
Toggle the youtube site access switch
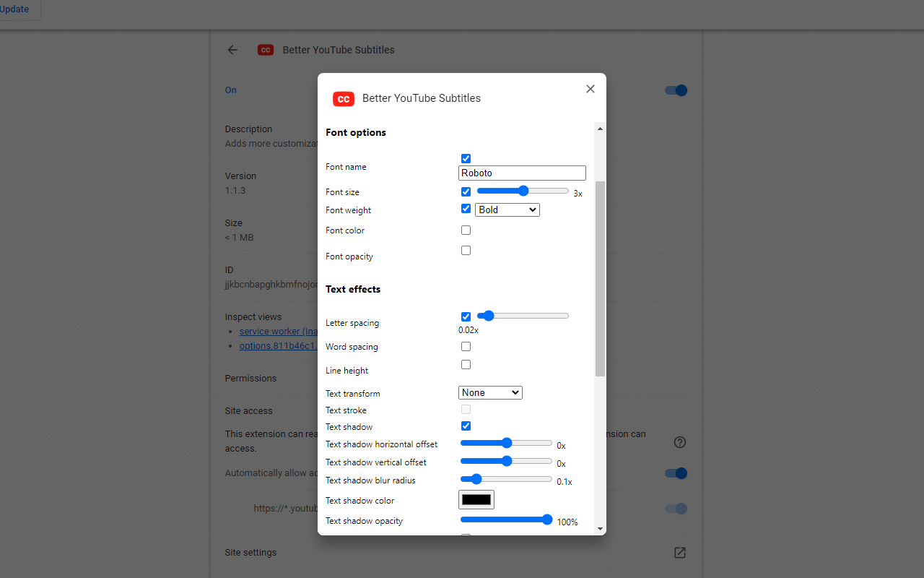click(676, 509)
